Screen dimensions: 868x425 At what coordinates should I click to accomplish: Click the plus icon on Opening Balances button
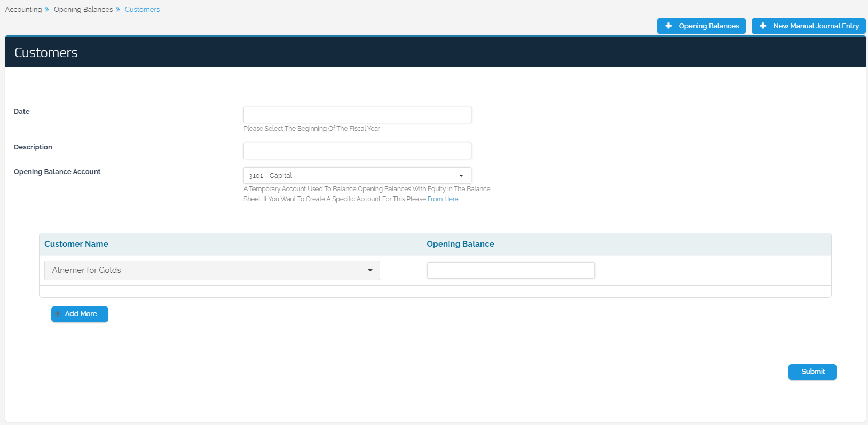[668, 26]
